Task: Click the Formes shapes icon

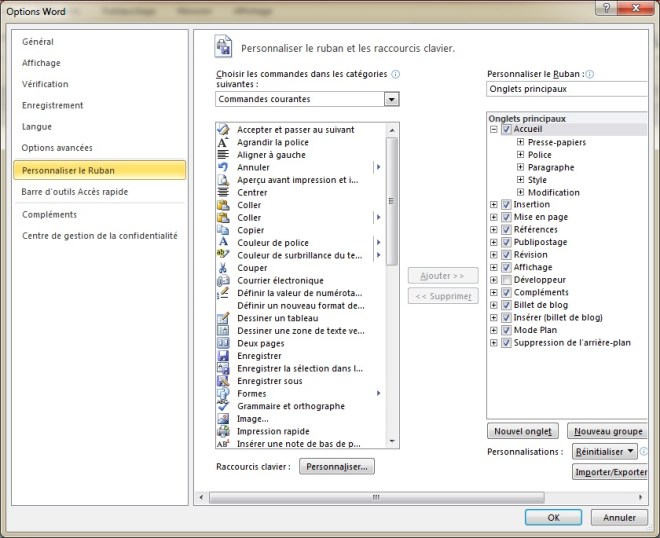Action: [x=223, y=393]
